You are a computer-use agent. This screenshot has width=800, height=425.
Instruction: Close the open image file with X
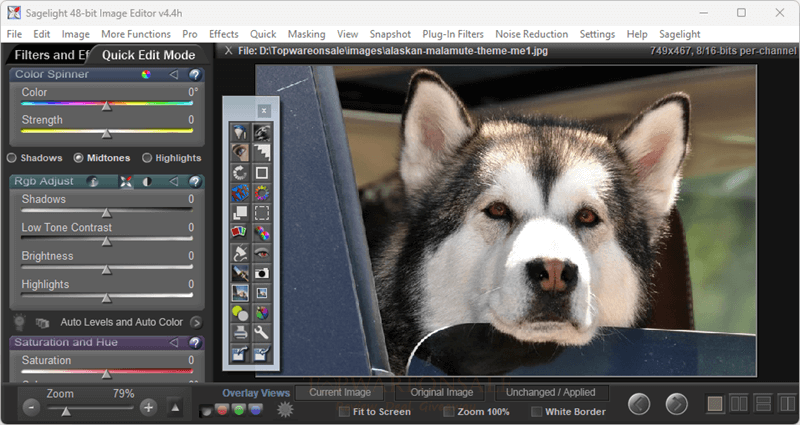pyautogui.click(x=229, y=51)
